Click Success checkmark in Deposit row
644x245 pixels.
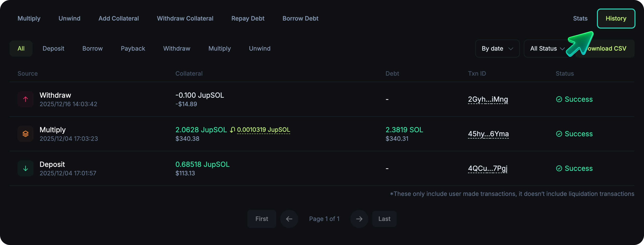[x=559, y=168]
